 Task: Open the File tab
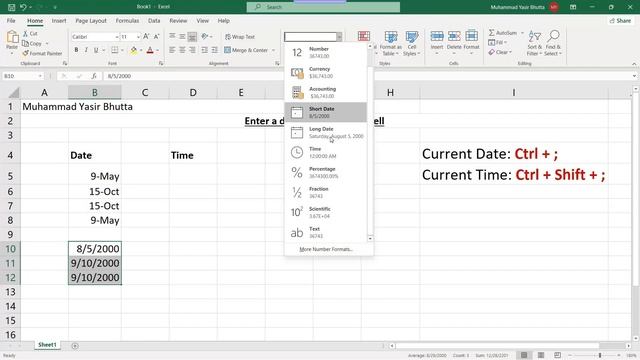(x=11, y=20)
